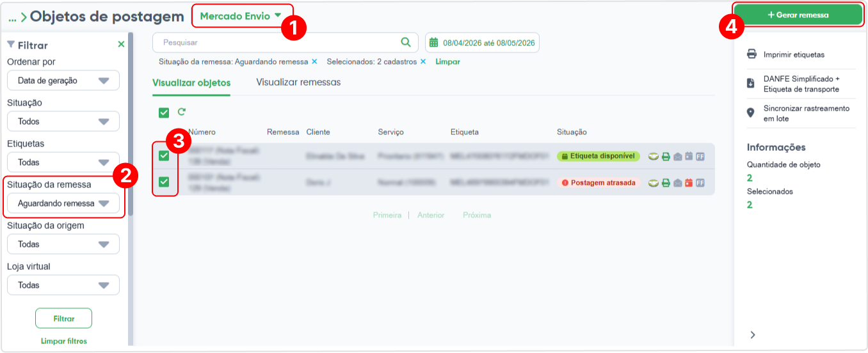This screenshot has width=868, height=353.
Task: Click Limpar next to the filter chips
Action: [447, 62]
